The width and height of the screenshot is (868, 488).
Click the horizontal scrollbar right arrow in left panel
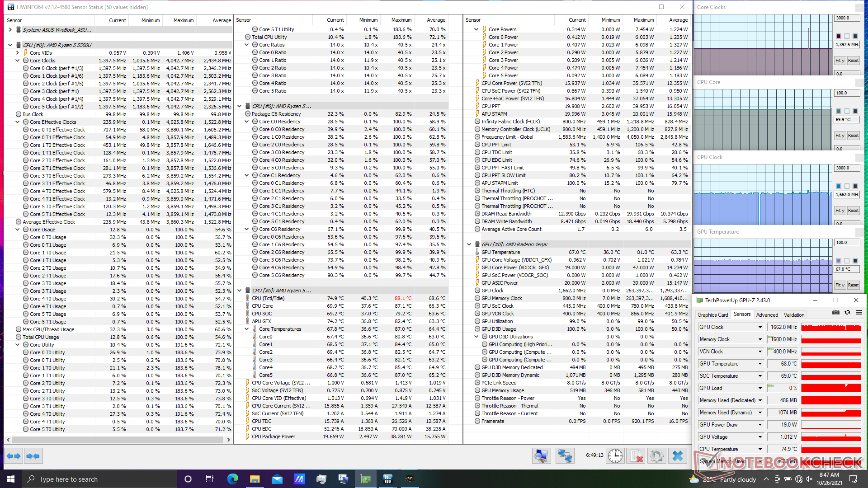tap(228, 440)
